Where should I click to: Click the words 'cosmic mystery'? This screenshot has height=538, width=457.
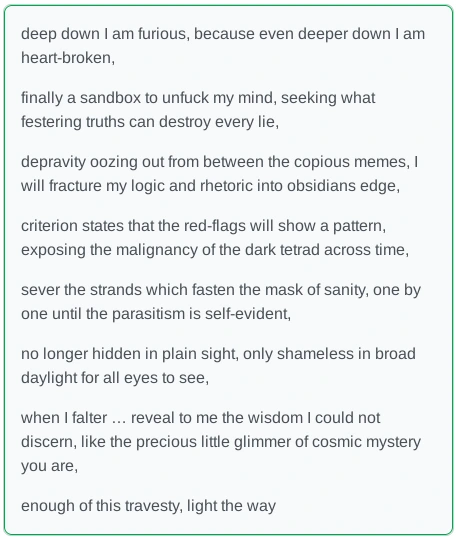tap(366, 442)
